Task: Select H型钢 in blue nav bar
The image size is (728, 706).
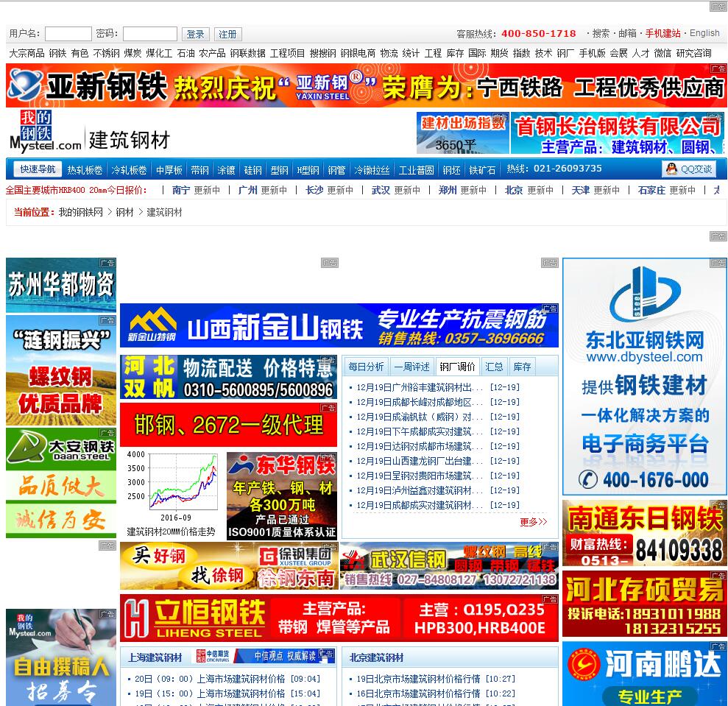Action: pyautogui.click(x=308, y=171)
